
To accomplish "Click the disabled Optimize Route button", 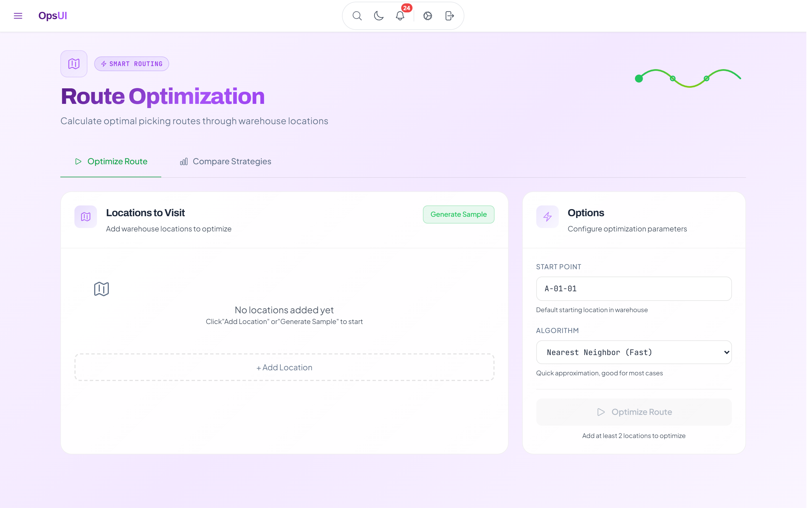I will (x=634, y=412).
